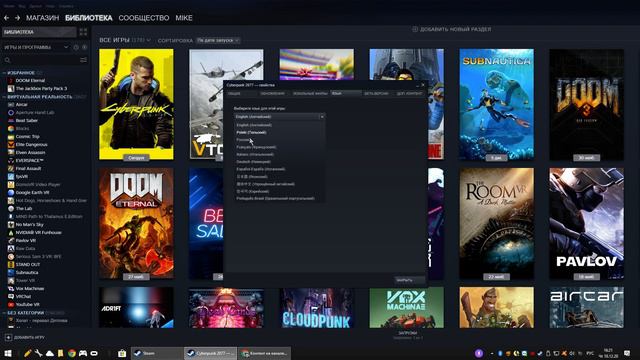Switch to the ЛОКАЛЬНЫЕ ФАЙЛЫ tab

310,93
